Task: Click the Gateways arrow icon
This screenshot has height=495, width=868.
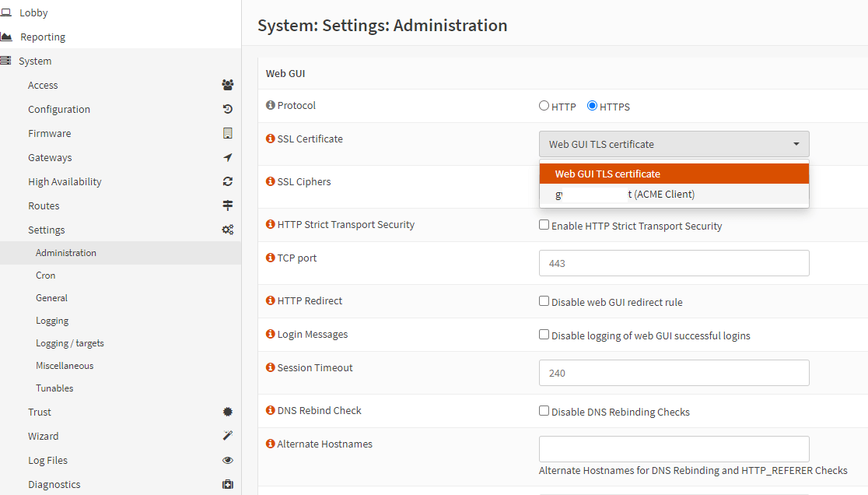Action: 227,158
